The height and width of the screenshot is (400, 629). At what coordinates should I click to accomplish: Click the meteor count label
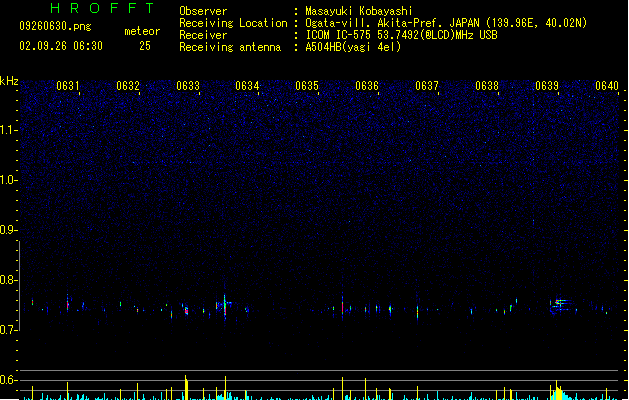point(142,31)
